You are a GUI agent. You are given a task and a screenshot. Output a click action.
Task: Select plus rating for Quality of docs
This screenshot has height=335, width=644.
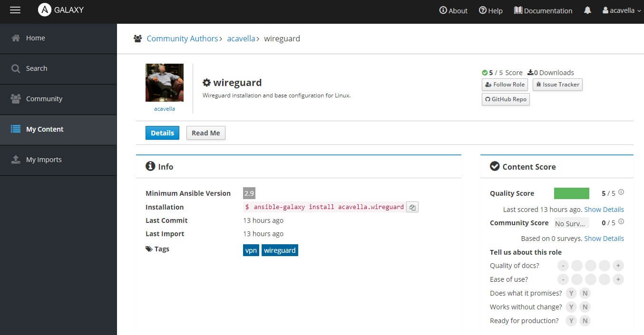[618, 266]
